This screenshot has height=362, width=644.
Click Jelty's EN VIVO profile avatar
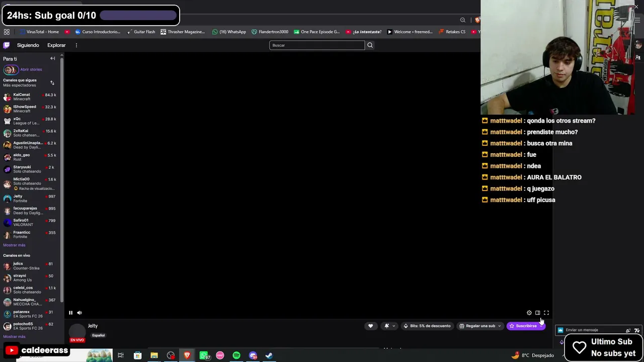[77, 332]
